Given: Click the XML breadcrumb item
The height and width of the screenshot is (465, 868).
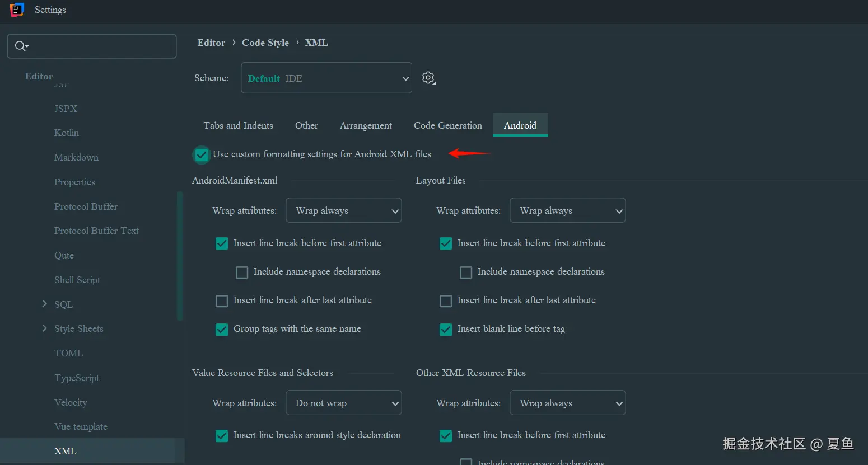Looking at the screenshot, I should (x=316, y=43).
